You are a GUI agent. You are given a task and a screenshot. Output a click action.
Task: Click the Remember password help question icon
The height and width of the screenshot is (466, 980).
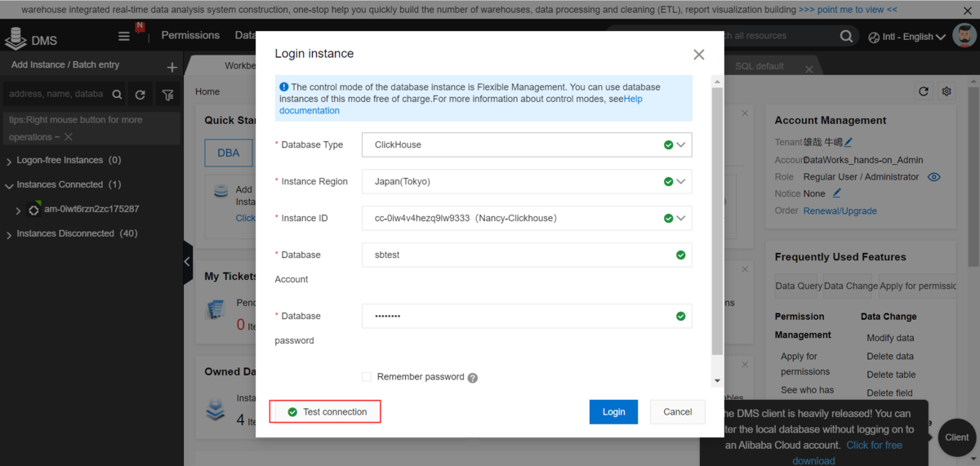(473, 378)
